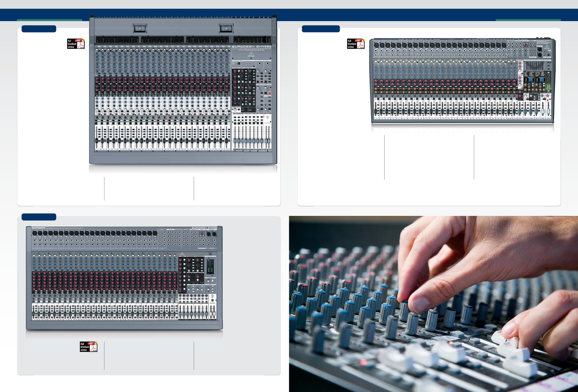Click EURODESK SX3282 label on the mixer
The image size is (578, 392).
pyautogui.click(x=204, y=228)
